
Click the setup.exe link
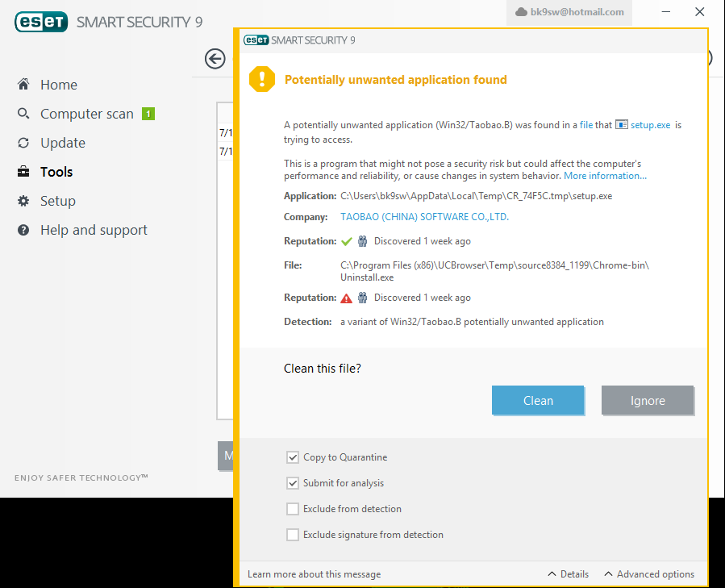point(651,125)
